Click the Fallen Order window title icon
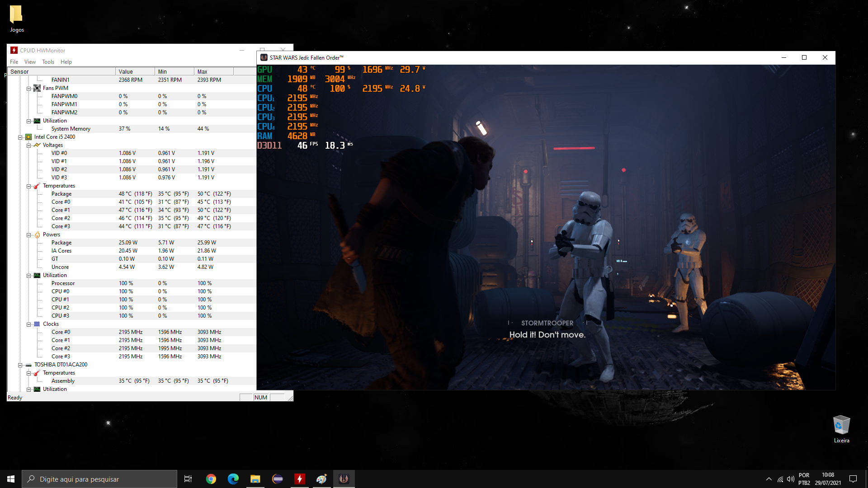Screen dimensions: 868x488 pyautogui.click(x=264, y=57)
